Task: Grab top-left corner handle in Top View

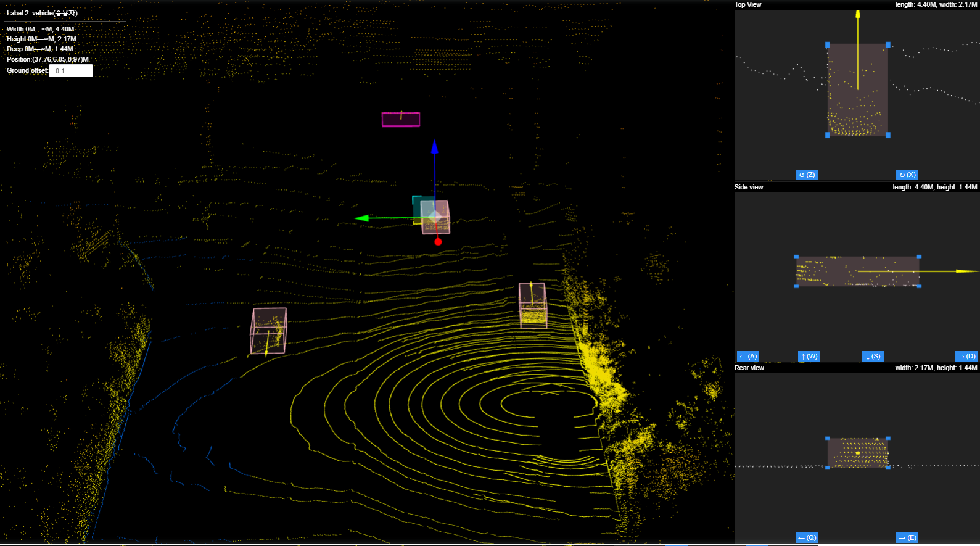Action: (x=828, y=44)
